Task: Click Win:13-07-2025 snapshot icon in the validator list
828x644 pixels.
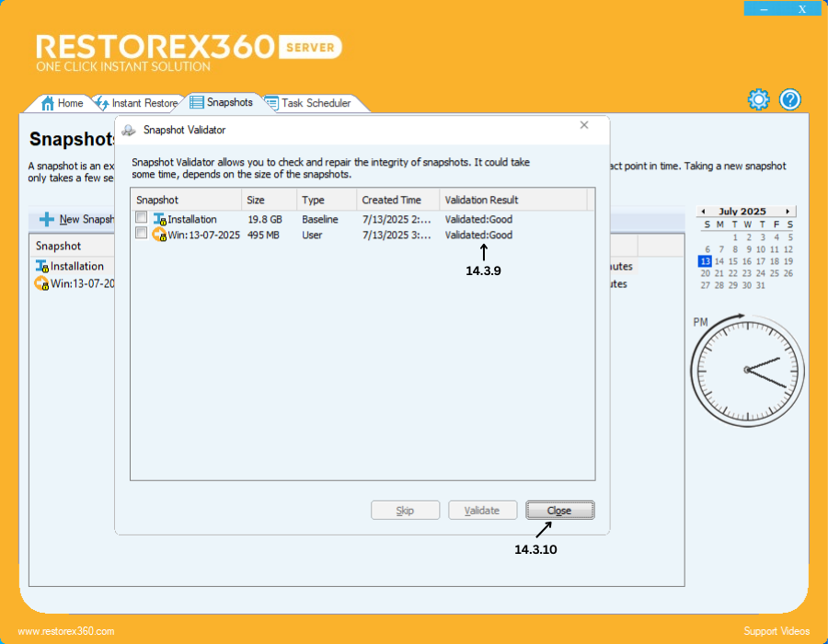Action: pos(159,235)
